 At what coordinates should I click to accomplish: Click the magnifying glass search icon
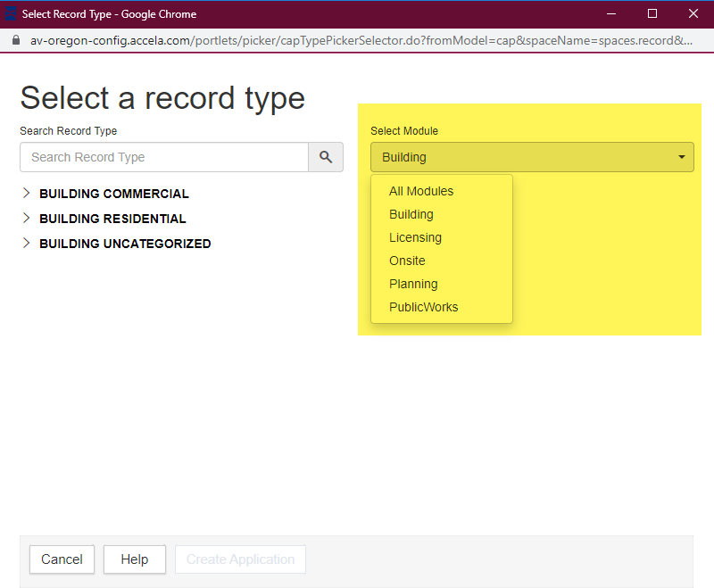click(x=326, y=157)
